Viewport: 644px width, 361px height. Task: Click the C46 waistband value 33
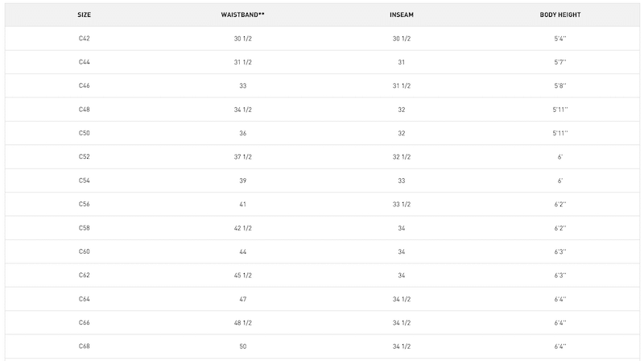(243, 86)
